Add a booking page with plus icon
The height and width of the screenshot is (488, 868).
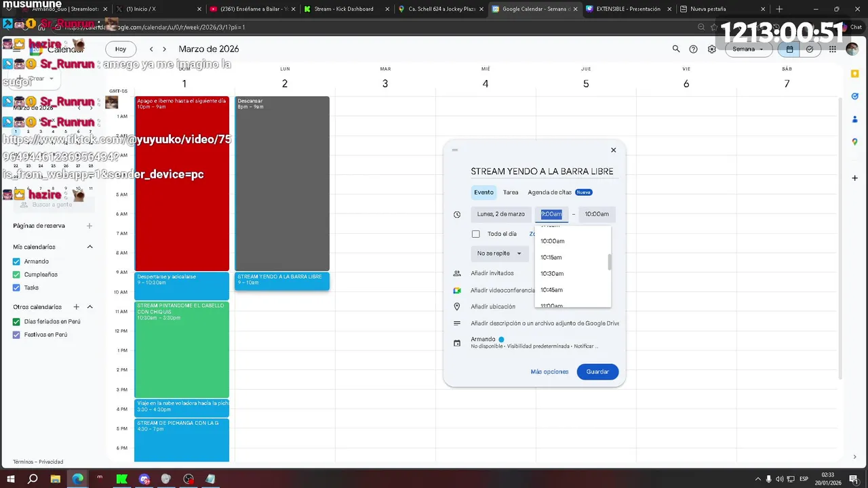click(x=90, y=226)
